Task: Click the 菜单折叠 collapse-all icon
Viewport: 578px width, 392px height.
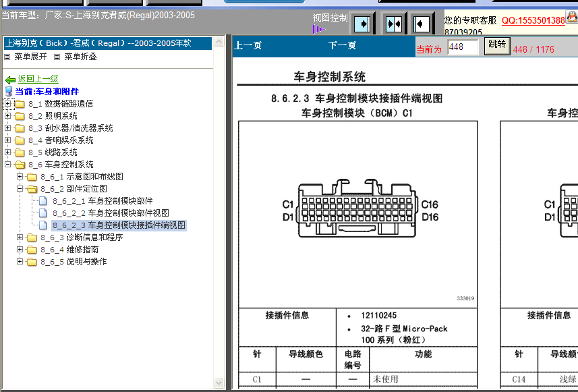Action: pyautogui.click(x=57, y=57)
